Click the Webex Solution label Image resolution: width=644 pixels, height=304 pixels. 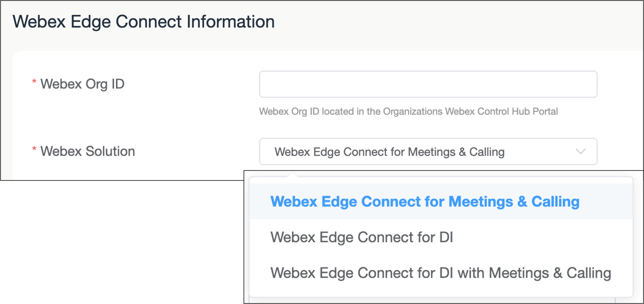click(87, 151)
